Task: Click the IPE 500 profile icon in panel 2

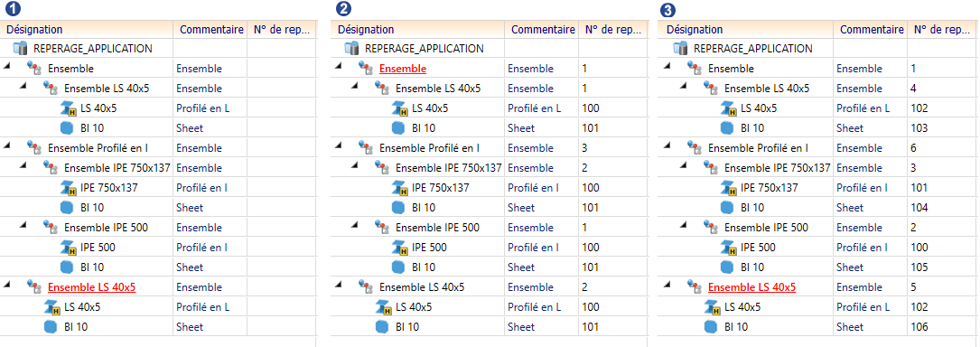Action: [x=399, y=247]
